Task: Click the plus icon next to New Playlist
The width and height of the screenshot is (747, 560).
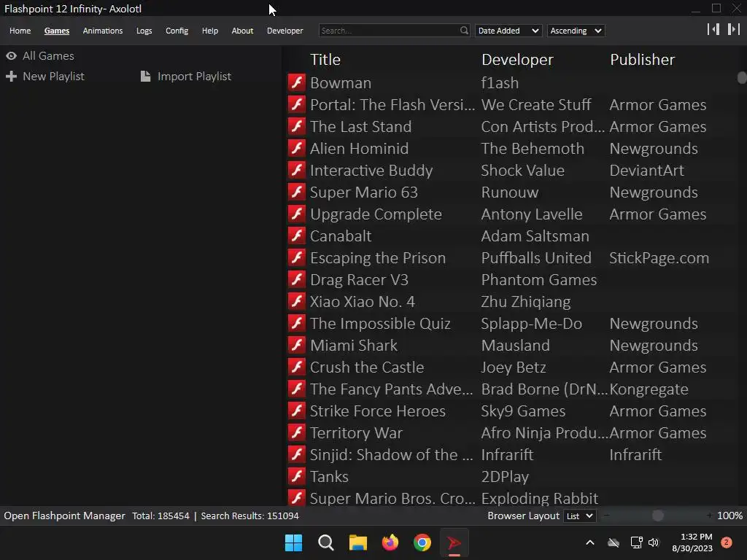Action: point(11,76)
